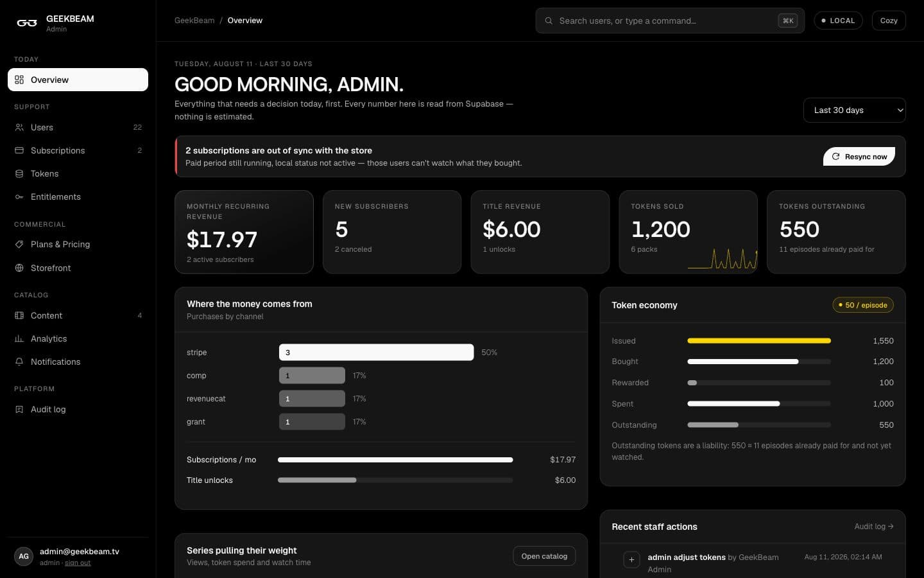
Task: Click the Resync now button
Action: coord(859,156)
